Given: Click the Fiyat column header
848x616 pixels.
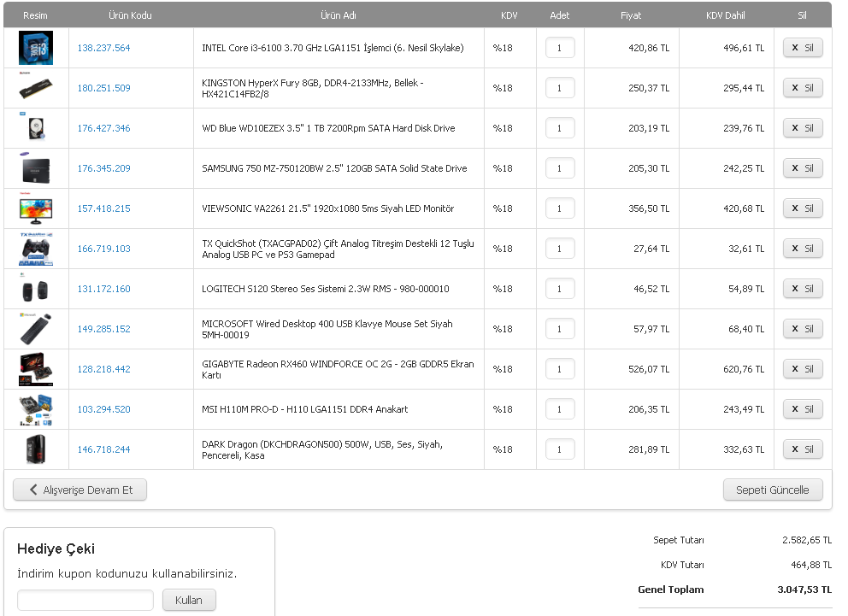Looking at the screenshot, I should (631, 15).
